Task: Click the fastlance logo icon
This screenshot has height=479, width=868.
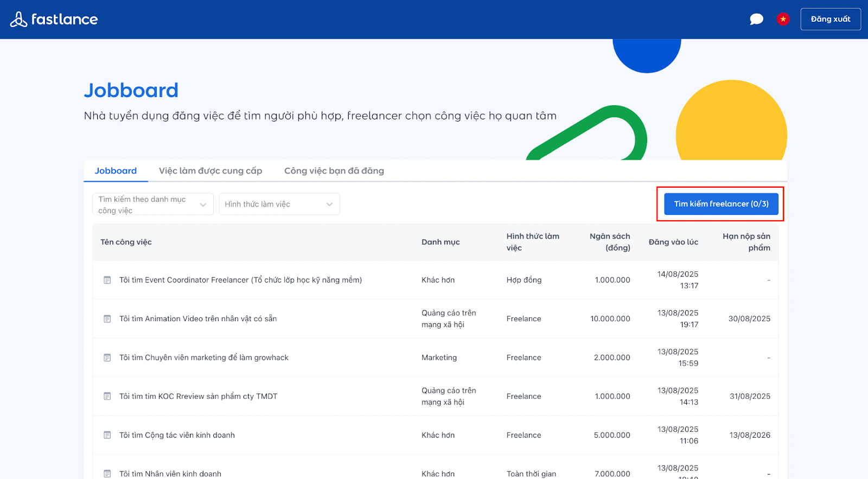Action: click(18, 20)
